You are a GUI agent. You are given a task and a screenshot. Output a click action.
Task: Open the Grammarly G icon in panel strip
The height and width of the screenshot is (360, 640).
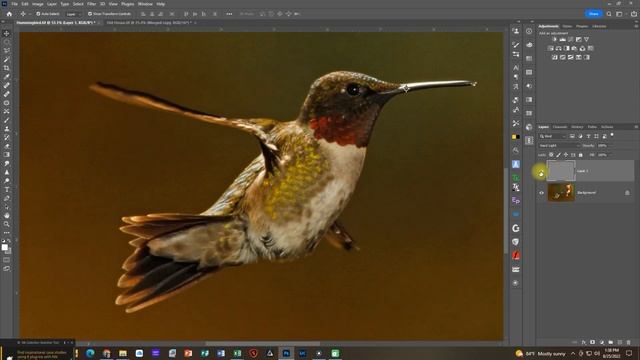click(x=516, y=228)
